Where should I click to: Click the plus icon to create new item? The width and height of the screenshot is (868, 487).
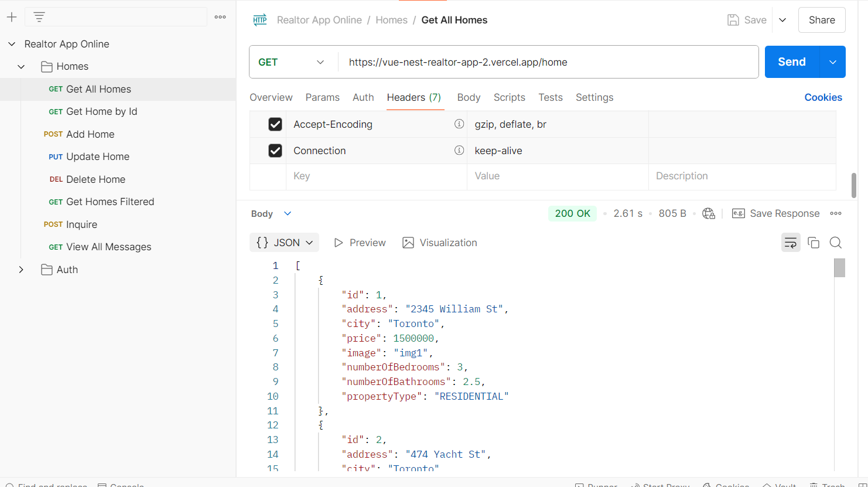12,17
